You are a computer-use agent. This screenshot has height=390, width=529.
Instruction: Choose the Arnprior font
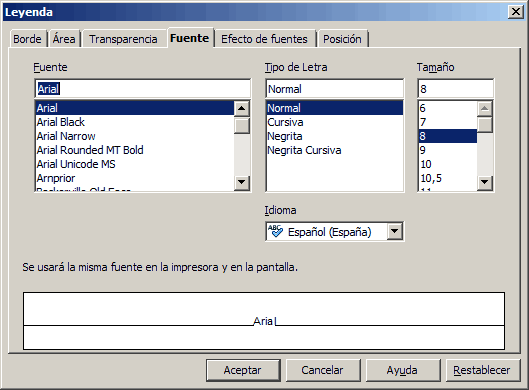(134, 178)
